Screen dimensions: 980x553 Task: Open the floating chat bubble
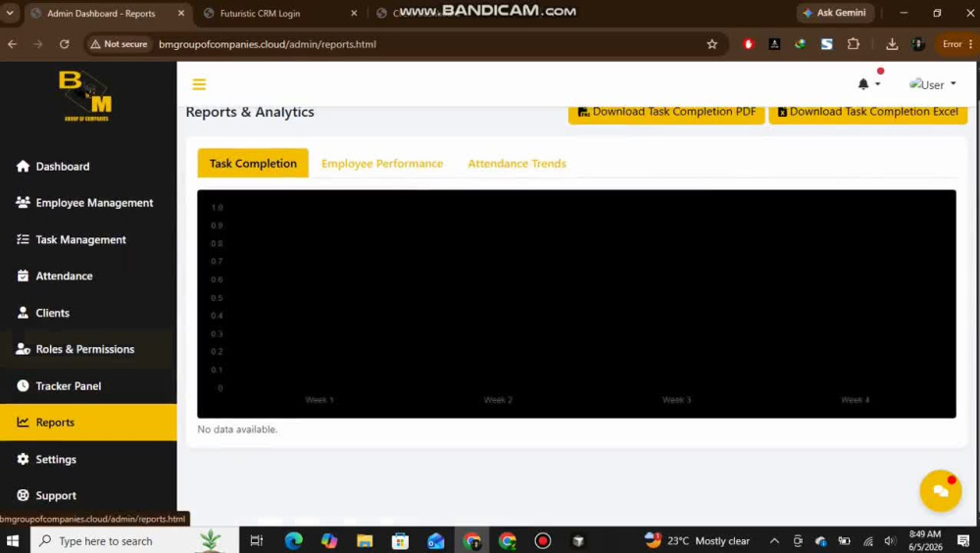click(941, 491)
